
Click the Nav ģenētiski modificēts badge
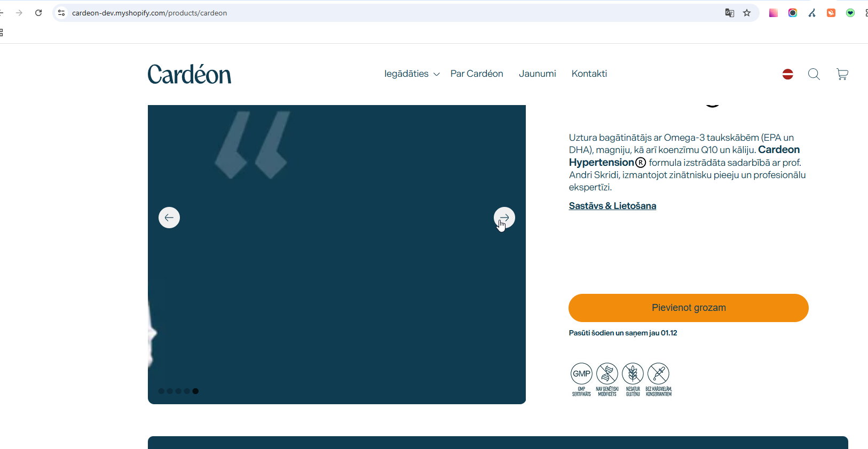tap(607, 380)
